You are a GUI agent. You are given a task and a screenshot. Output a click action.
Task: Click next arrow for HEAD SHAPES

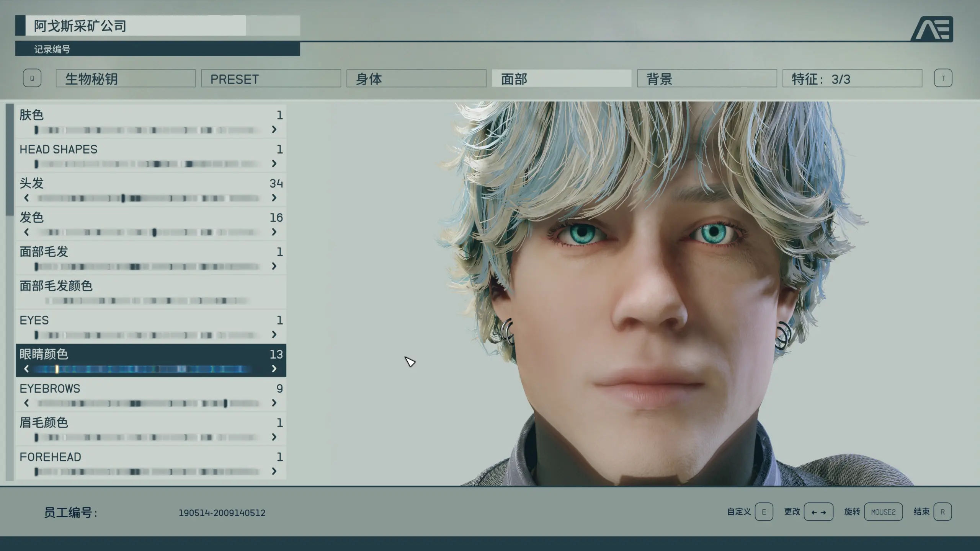pos(274,164)
